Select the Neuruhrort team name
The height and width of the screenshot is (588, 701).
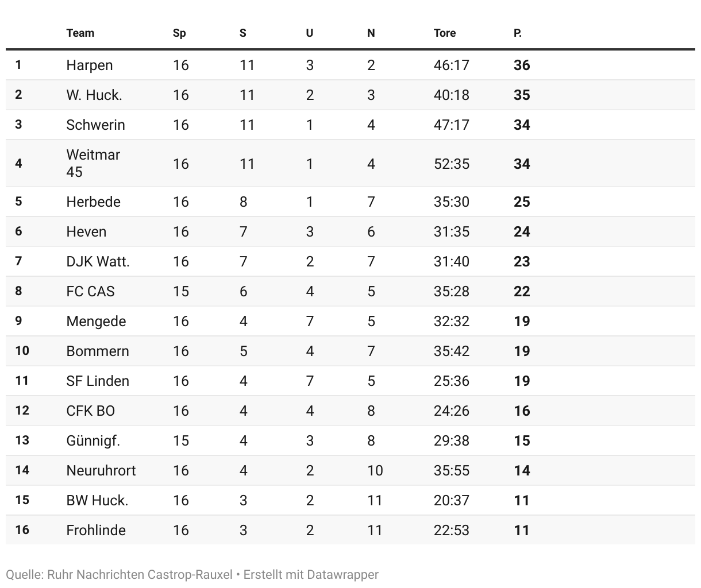pos(101,470)
